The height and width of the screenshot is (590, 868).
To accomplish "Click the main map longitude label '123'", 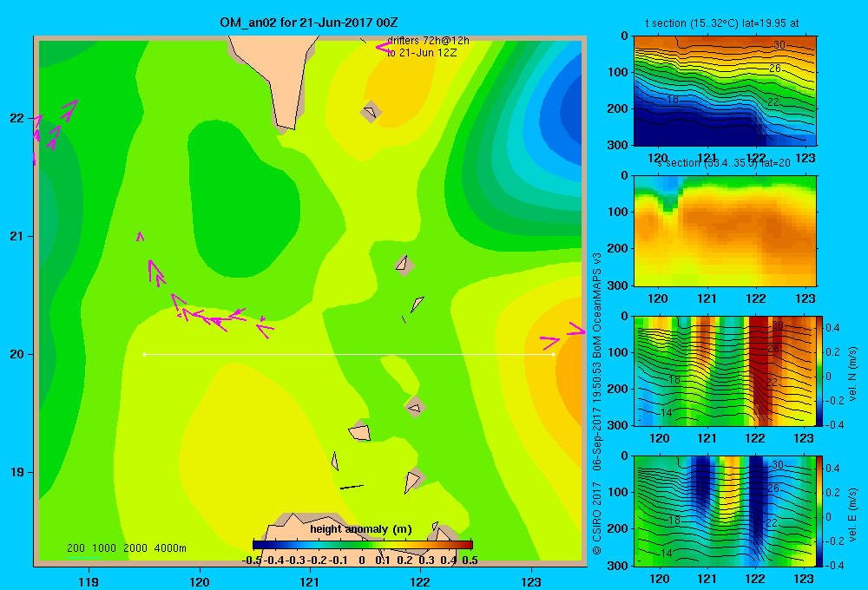I will pyautogui.click(x=531, y=581).
